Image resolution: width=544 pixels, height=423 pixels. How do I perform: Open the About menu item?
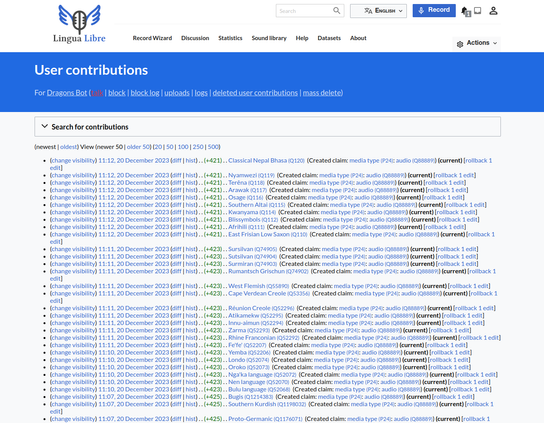[358, 38]
